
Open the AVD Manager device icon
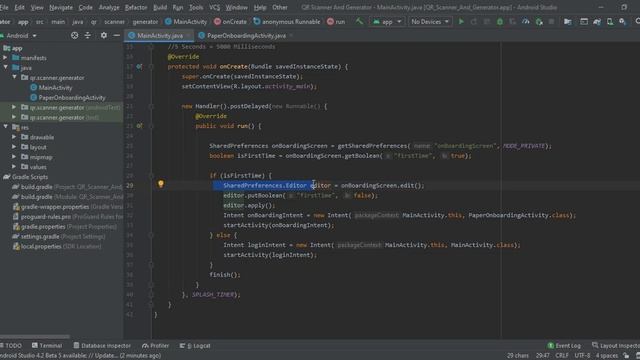[x=610, y=22]
